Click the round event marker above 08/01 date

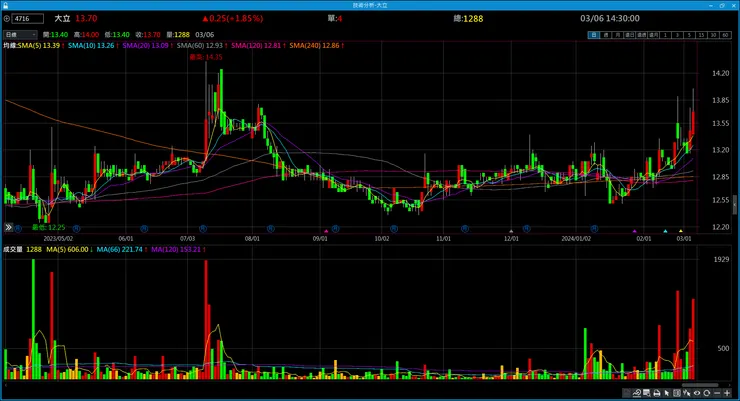[x=270, y=228]
